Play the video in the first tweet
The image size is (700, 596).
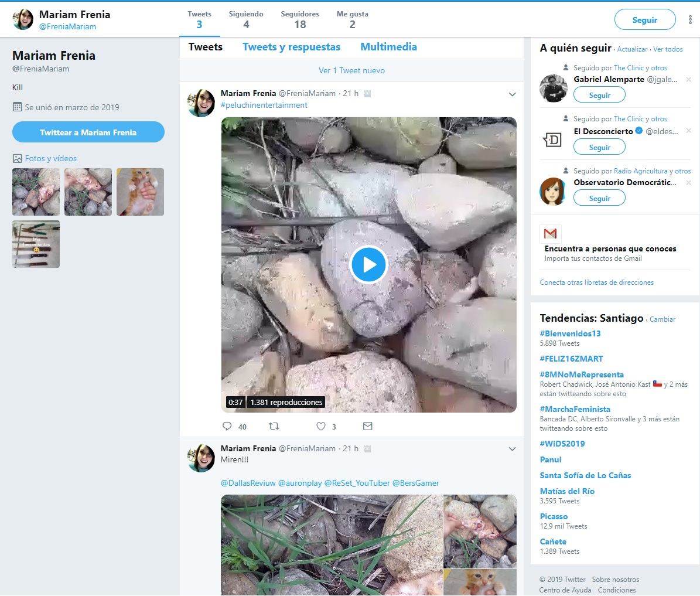368,265
